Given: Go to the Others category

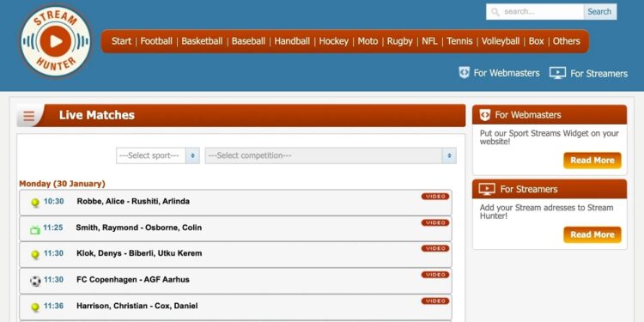Looking at the screenshot, I should (x=567, y=41).
